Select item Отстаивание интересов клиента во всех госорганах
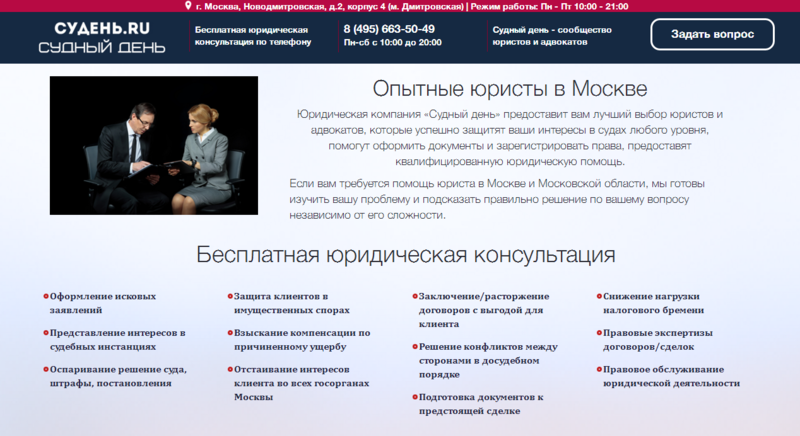This screenshot has height=436, width=800. [x=302, y=383]
